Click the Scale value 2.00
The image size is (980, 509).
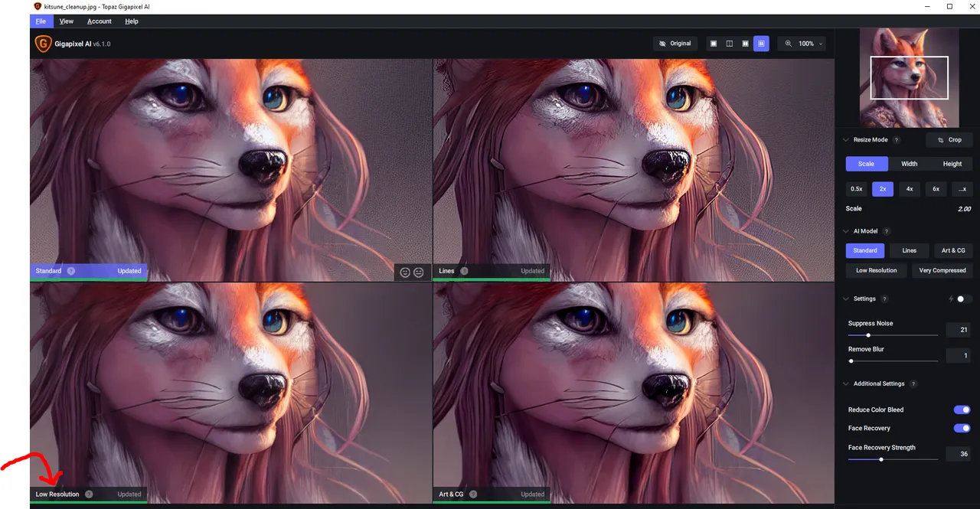click(964, 209)
